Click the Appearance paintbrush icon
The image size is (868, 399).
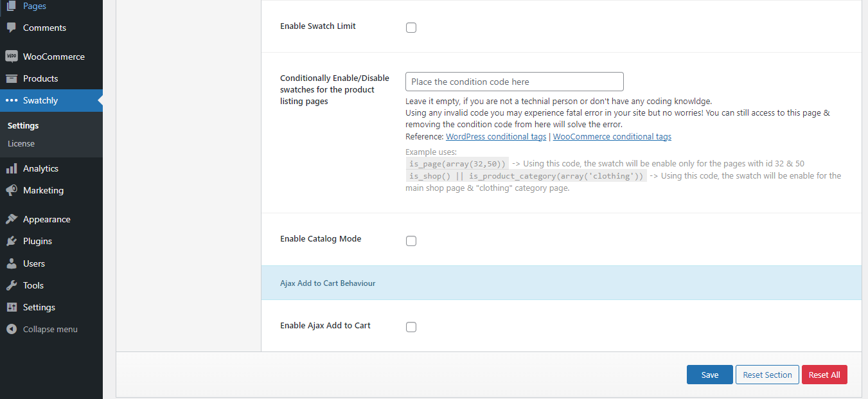11,219
